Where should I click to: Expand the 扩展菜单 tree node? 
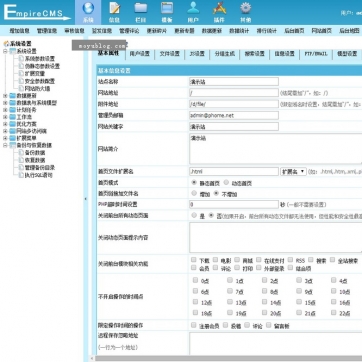click(5, 138)
